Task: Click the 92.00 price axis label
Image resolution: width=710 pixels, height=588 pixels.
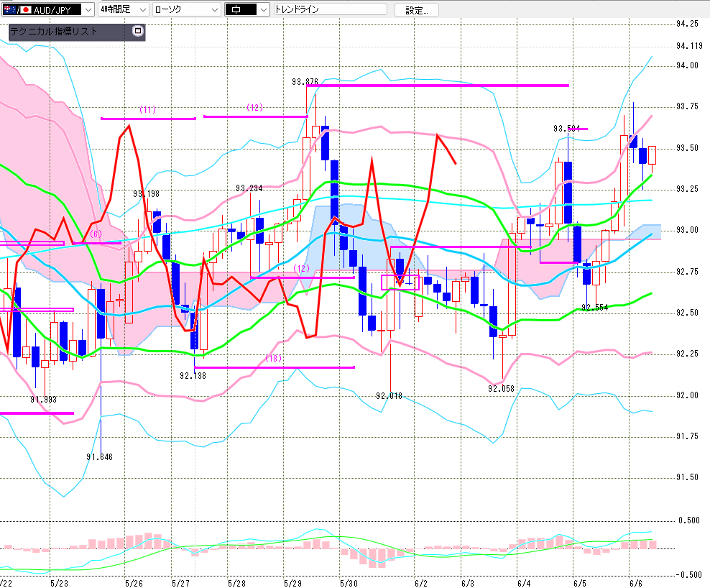Action: pyautogui.click(x=687, y=395)
